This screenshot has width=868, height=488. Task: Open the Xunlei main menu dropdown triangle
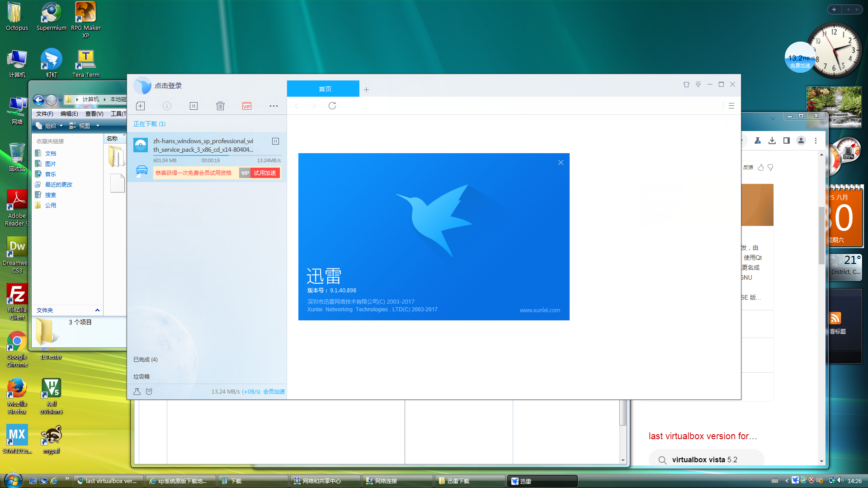tap(698, 84)
